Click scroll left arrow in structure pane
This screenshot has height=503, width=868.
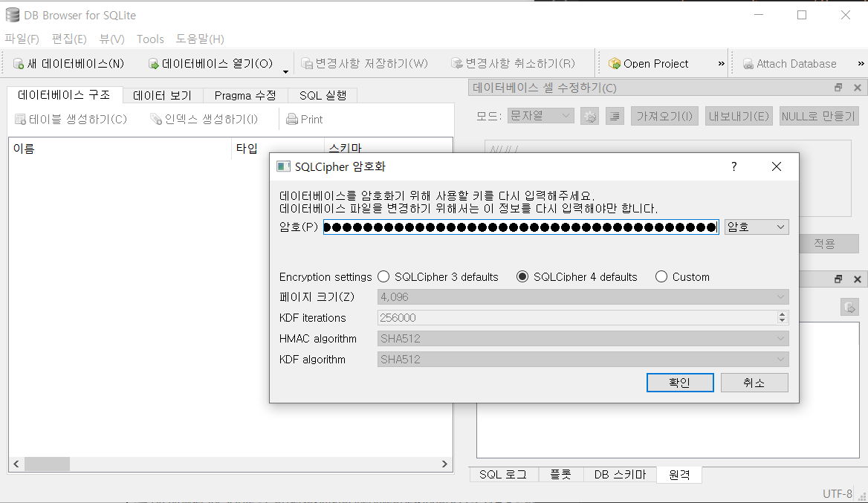click(16, 464)
